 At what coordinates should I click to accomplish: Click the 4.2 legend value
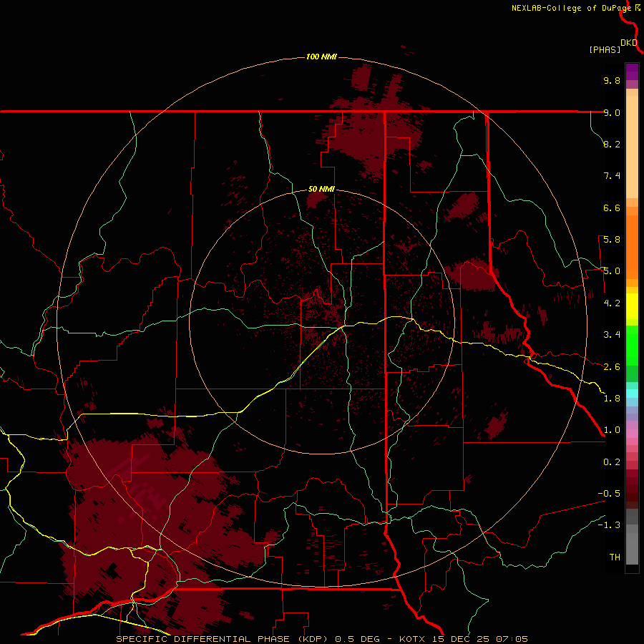(612, 303)
